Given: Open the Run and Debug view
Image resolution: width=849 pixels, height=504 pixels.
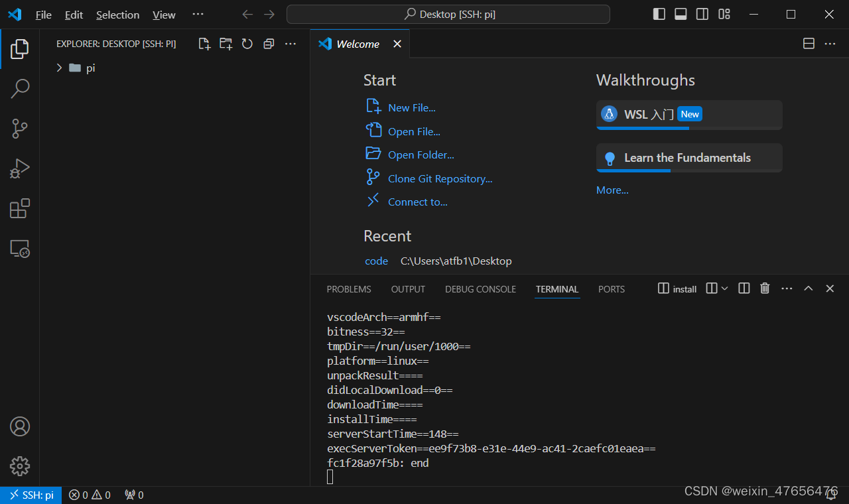Looking at the screenshot, I should pos(20,168).
